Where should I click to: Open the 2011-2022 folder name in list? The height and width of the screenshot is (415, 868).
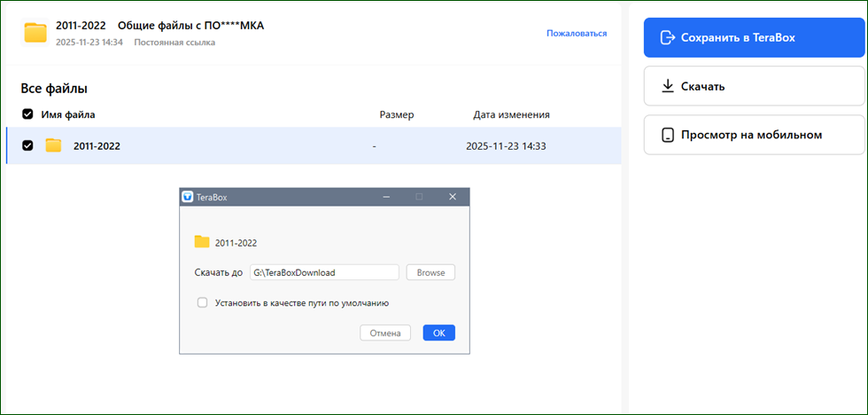[x=97, y=146]
